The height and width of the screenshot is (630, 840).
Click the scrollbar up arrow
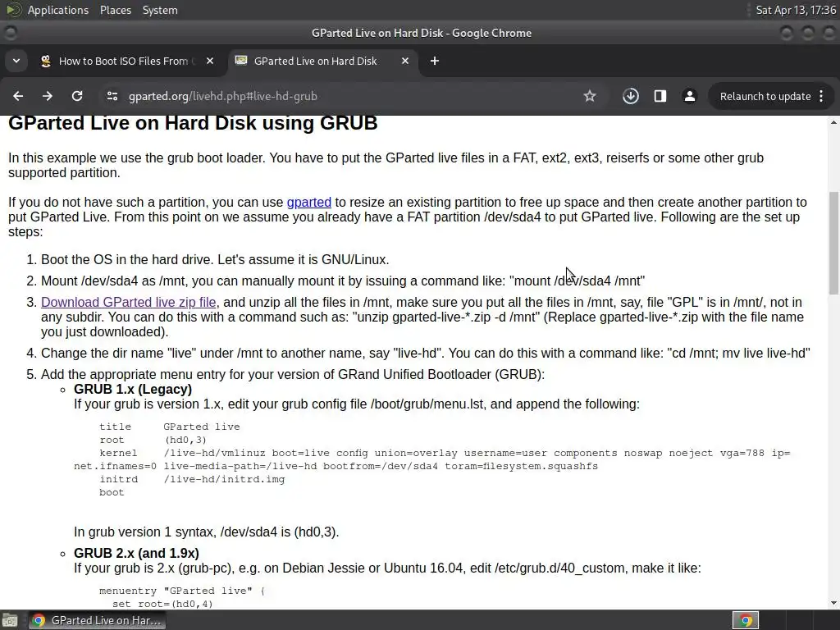(833, 123)
